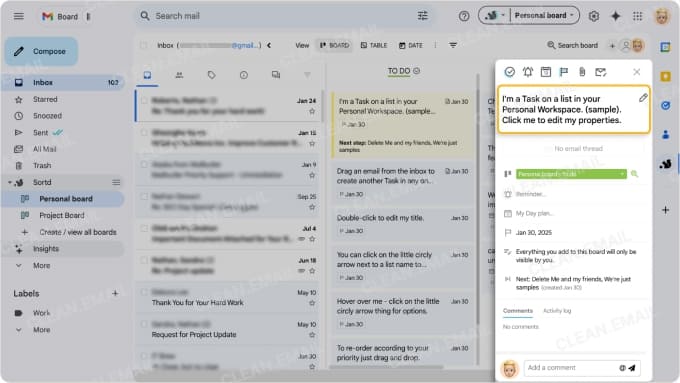This screenshot has width=680, height=383.
Task: Select the Promotions tag tab icon
Action: point(211,75)
